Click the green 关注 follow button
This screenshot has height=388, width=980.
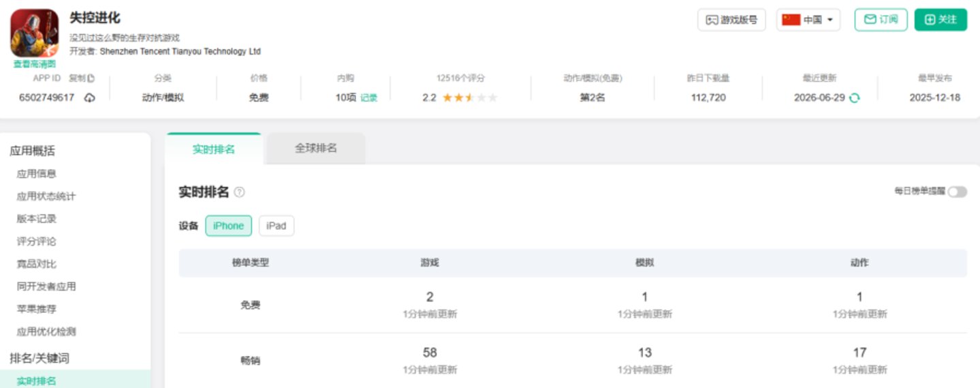941,20
